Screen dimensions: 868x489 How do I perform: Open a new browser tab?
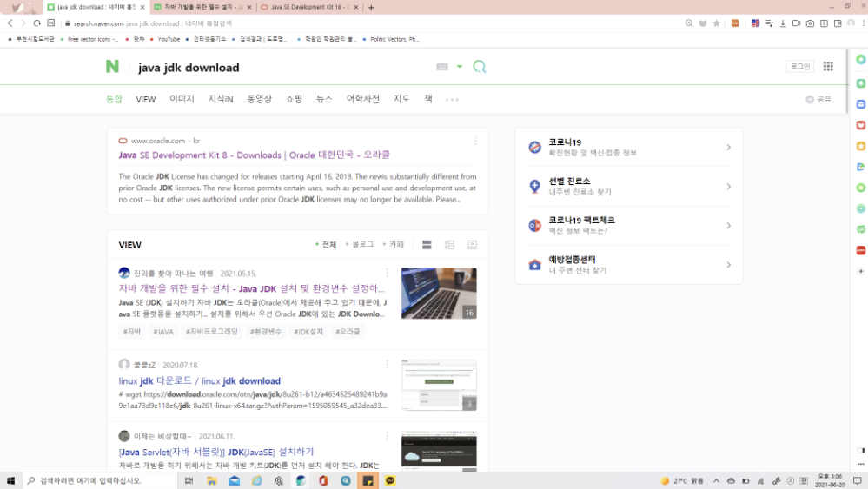(371, 7)
